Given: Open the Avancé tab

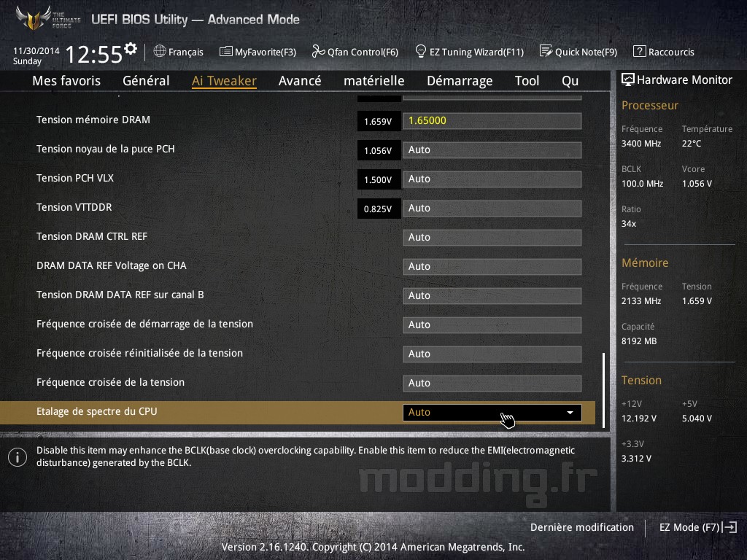Looking at the screenshot, I should 300,81.
